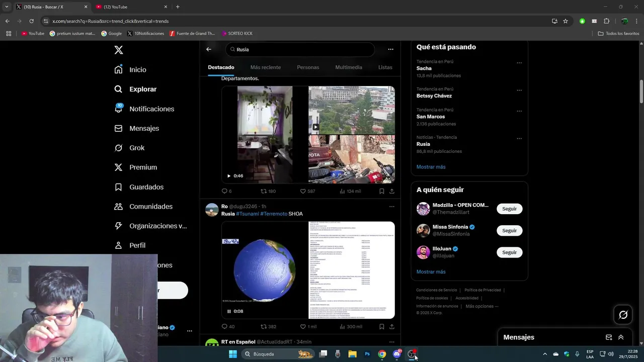644x362 pixels.
Task: Open Grok in the sidebar
Action: coord(129,148)
